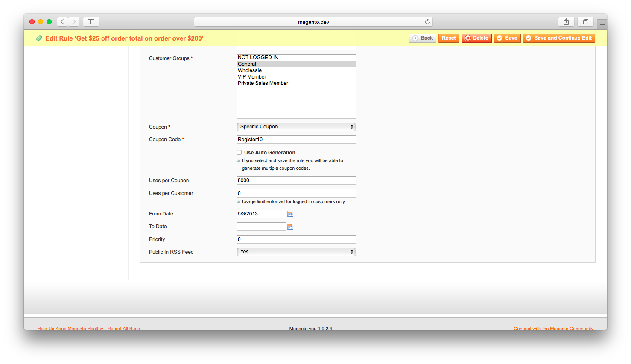The width and height of the screenshot is (631, 364).
Task: Focus the Uses per Customer field
Action: click(296, 193)
